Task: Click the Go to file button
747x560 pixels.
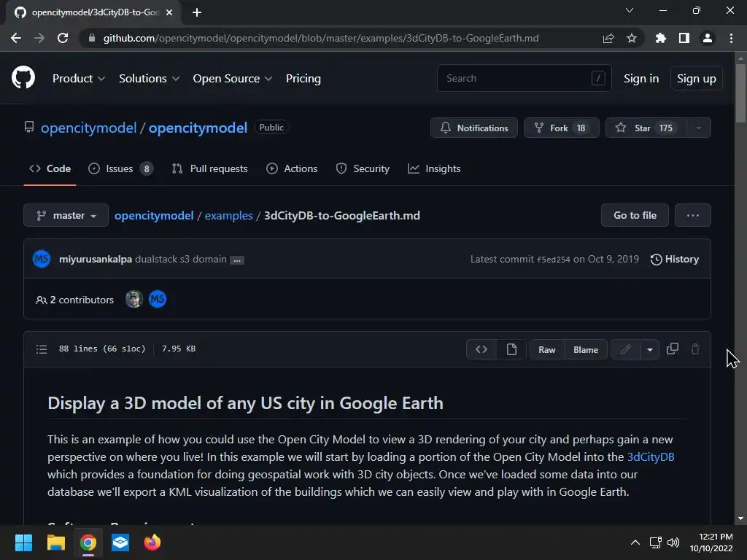Action: [635, 215]
